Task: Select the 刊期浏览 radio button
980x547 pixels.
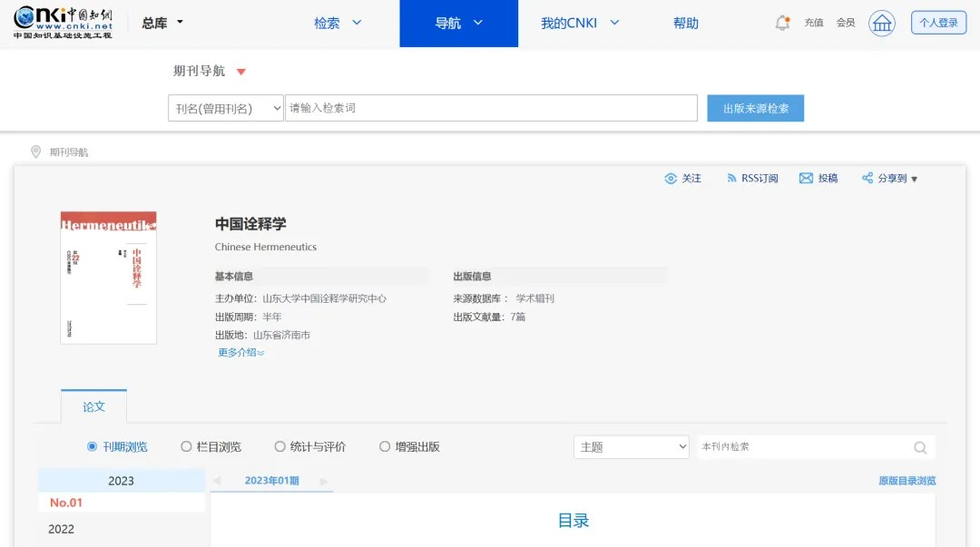Action: click(x=93, y=446)
